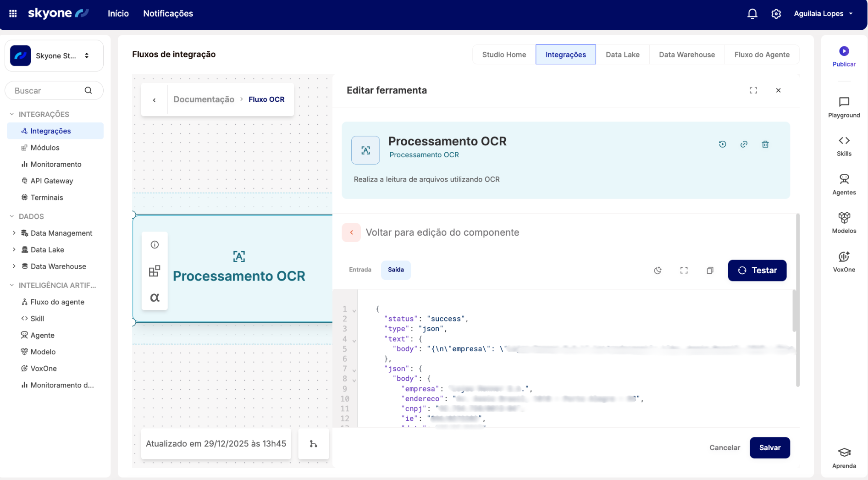The image size is (868, 480).
Task: Open settings gear in top bar
Action: click(x=776, y=14)
